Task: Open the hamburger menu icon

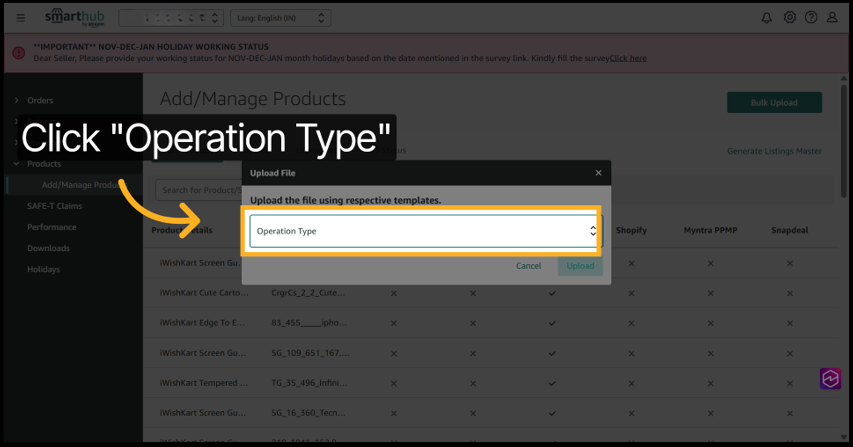Action: (20, 18)
